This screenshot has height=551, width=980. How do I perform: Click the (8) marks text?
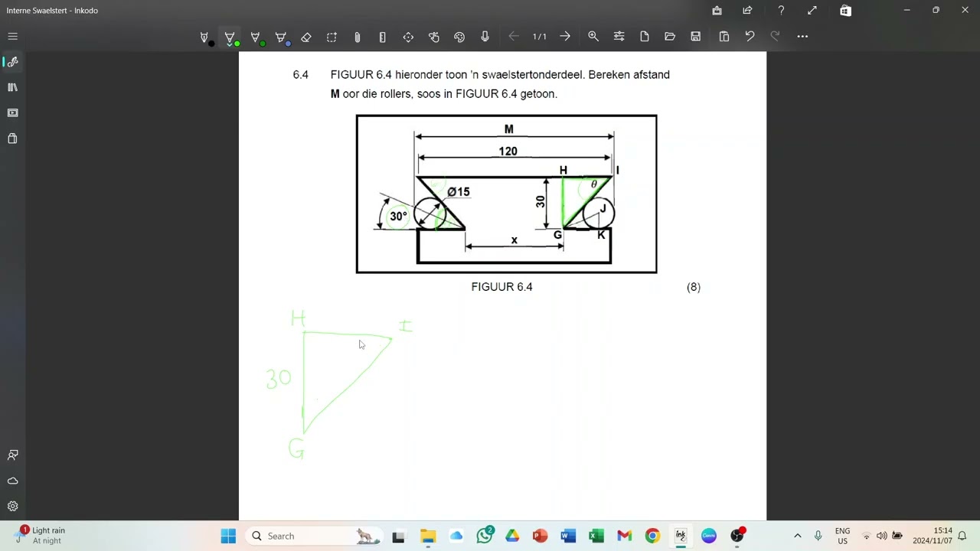coord(694,287)
